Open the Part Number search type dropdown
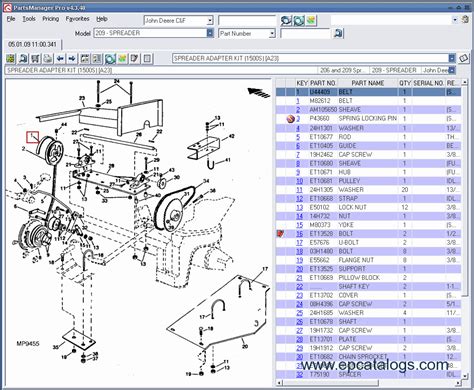474x390 pixels. (x=272, y=33)
